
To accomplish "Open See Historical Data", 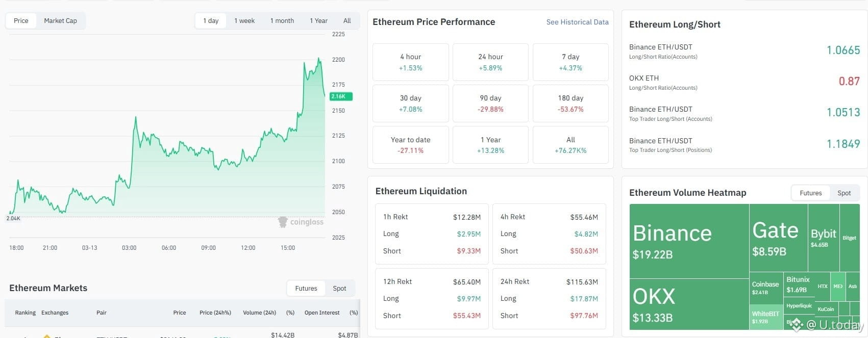I will click(577, 22).
